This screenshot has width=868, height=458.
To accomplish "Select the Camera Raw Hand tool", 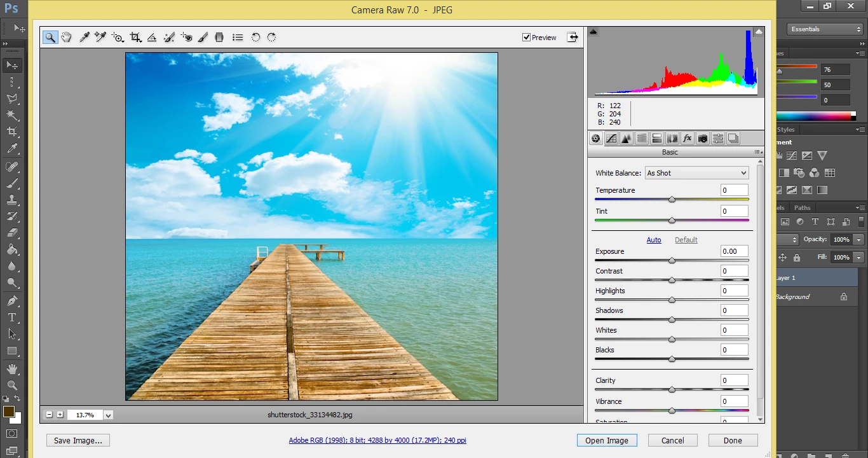I will (66, 38).
